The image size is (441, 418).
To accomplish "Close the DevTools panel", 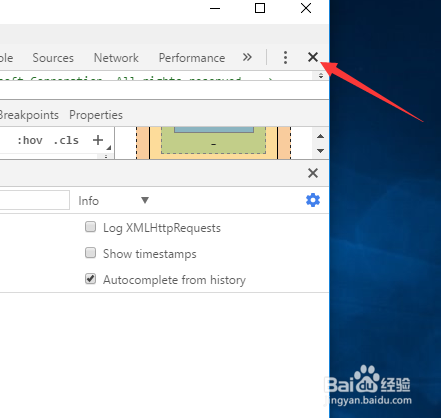I will (313, 57).
